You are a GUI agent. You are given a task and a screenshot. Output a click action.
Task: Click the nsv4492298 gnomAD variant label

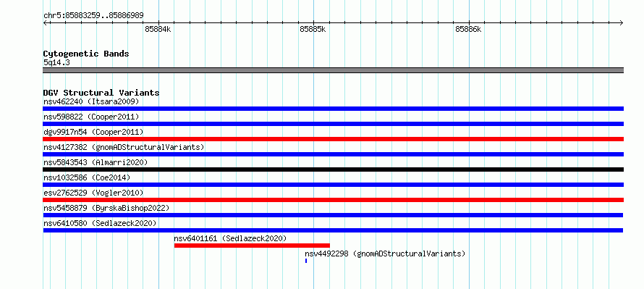click(x=385, y=254)
